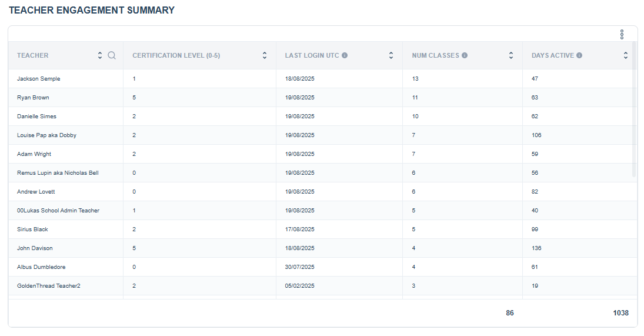644x336 pixels.
Task: Click the Teacher Engagement Summary heading
Action: (92, 10)
